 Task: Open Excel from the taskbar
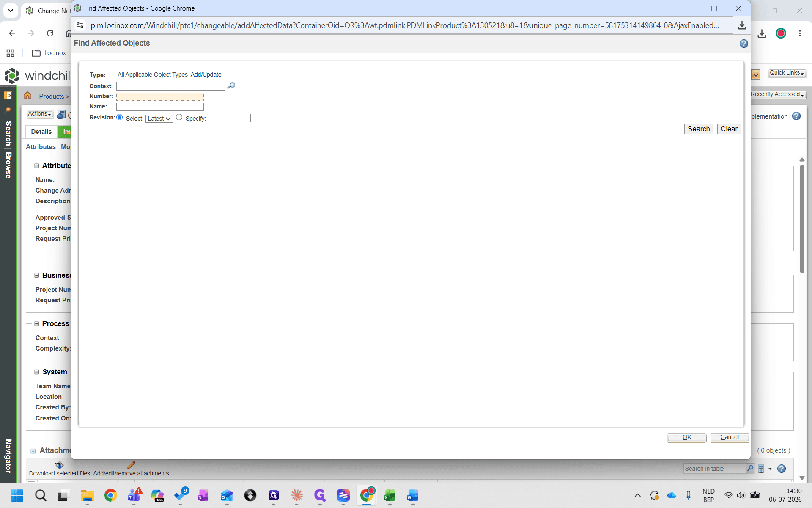pos(389,495)
